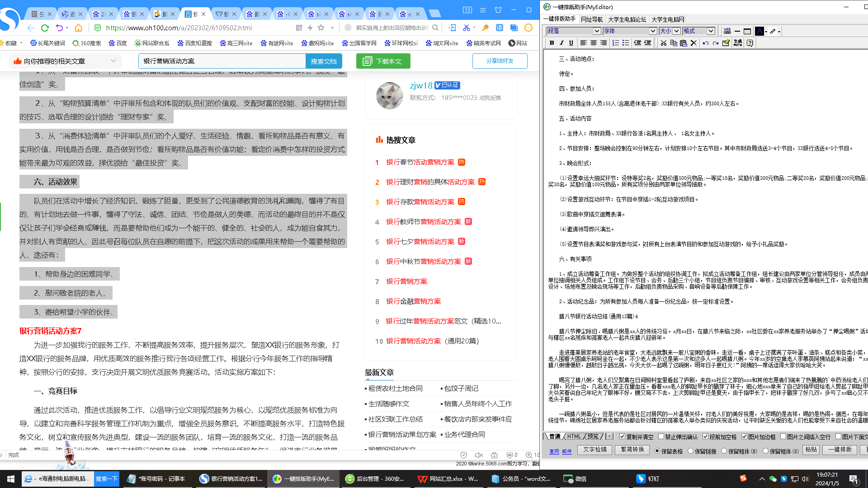Apply italic formatting

561,43
